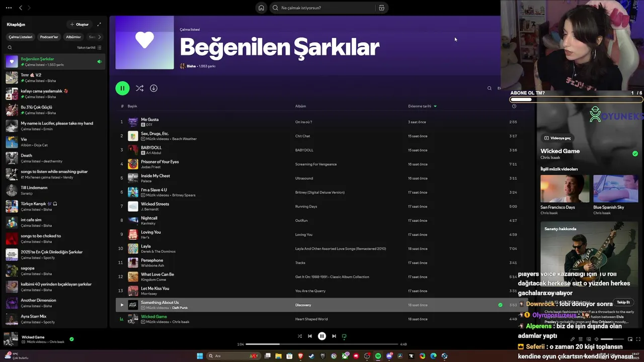Image resolution: width=644 pixels, height=362 pixels.
Task: Open the OutRun album link
Action: click(x=301, y=220)
